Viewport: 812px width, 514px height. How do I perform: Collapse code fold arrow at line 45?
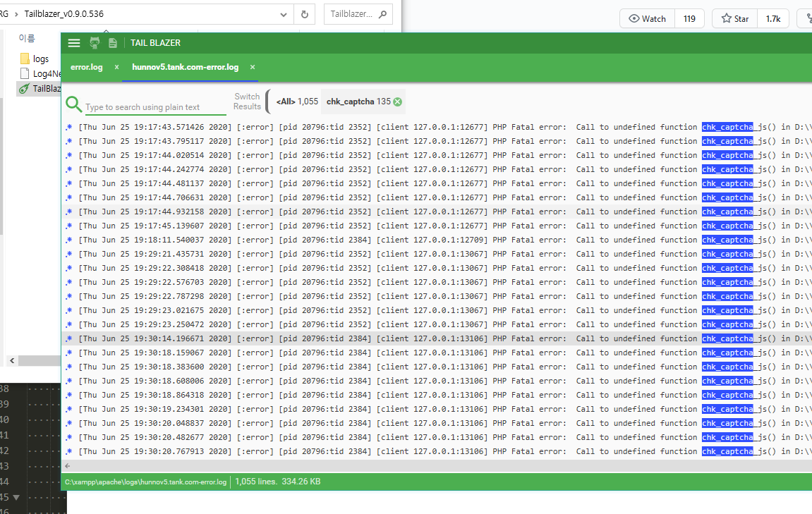(x=16, y=497)
